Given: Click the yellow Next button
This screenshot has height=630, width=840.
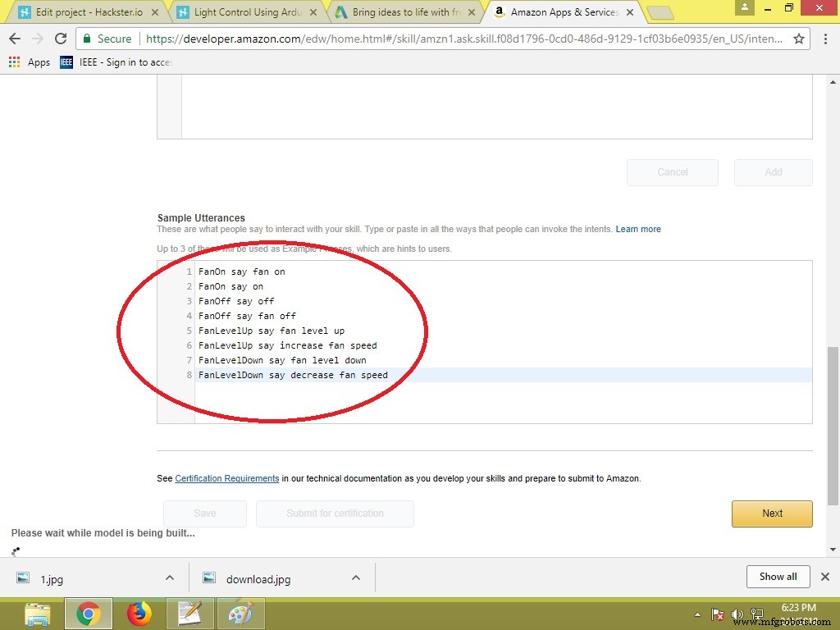Looking at the screenshot, I should tap(772, 514).
